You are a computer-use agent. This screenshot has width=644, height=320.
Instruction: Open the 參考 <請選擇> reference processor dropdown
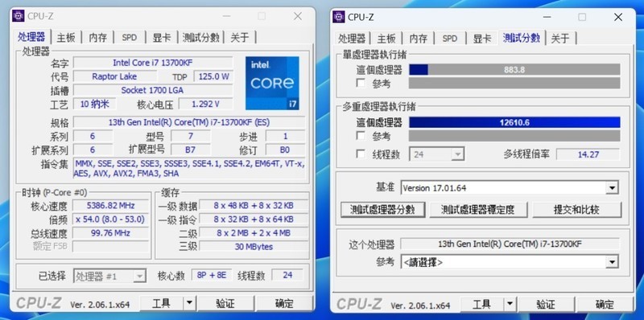click(510, 262)
